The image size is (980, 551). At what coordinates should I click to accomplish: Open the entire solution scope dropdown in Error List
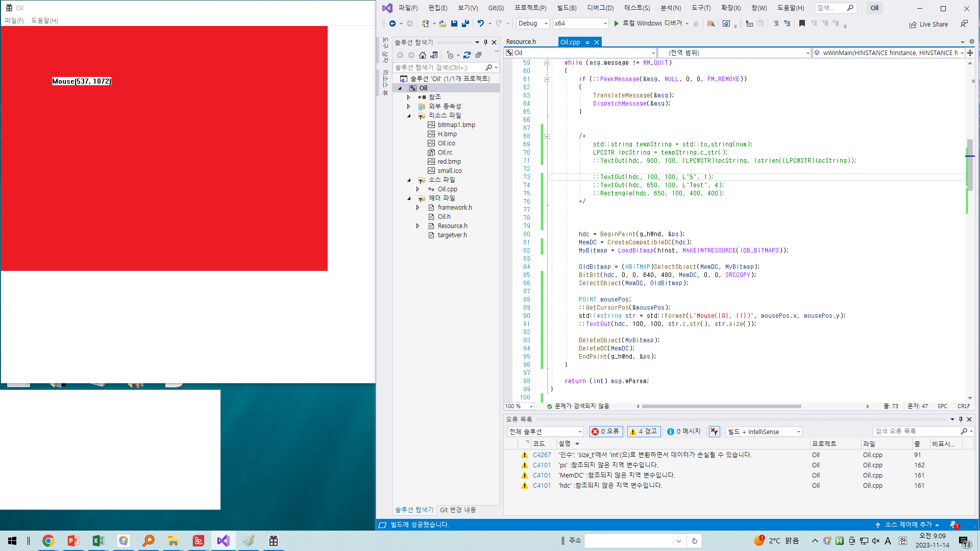point(545,432)
